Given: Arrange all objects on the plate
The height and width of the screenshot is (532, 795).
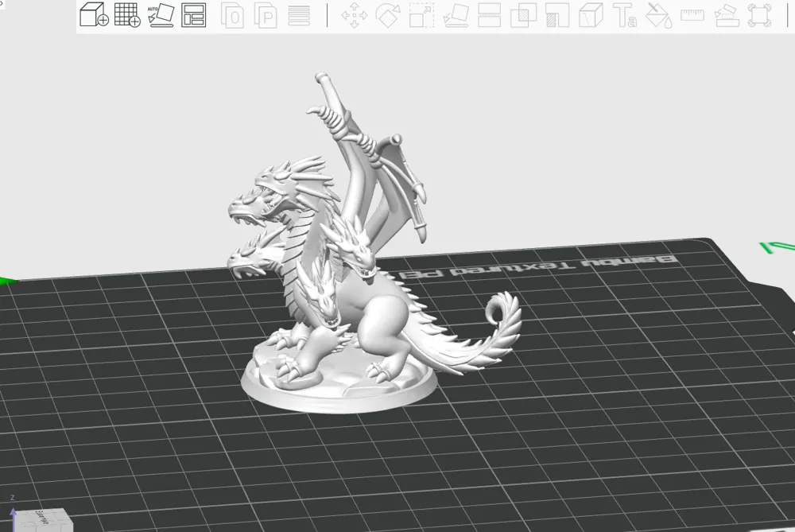Looking at the screenshot, I should (x=194, y=14).
